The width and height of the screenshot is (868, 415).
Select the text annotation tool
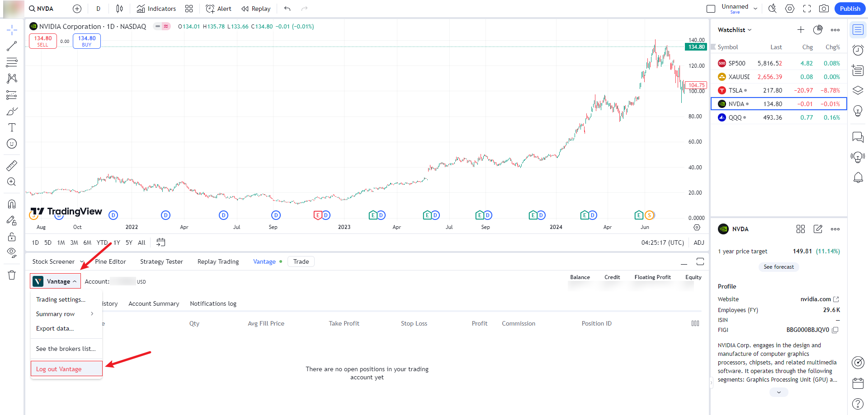coord(12,127)
